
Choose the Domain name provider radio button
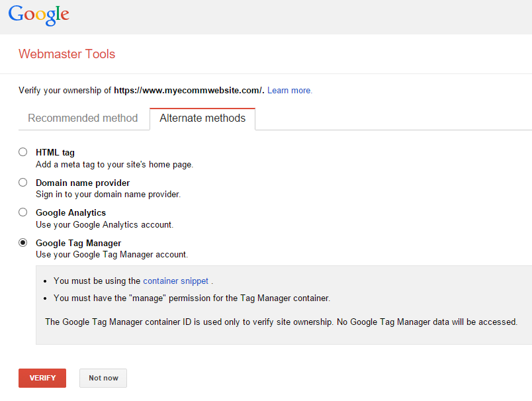23,183
